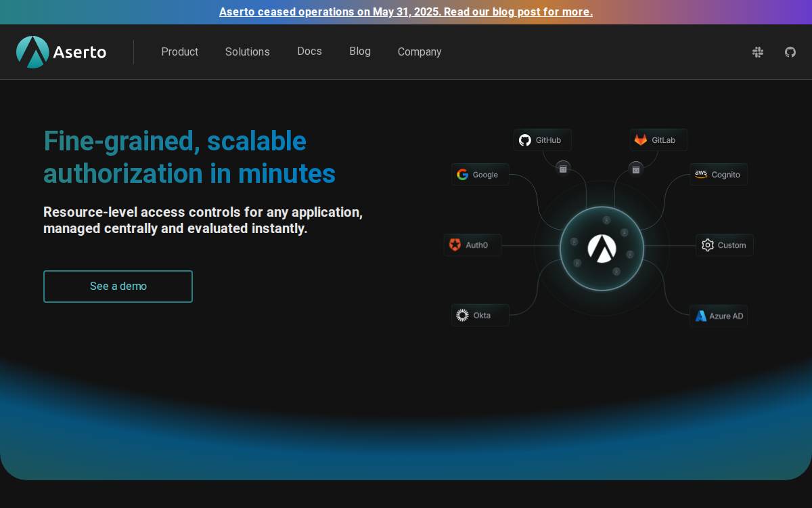Open the Slack community icon
The height and width of the screenshot is (508, 812).
click(x=758, y=52)
